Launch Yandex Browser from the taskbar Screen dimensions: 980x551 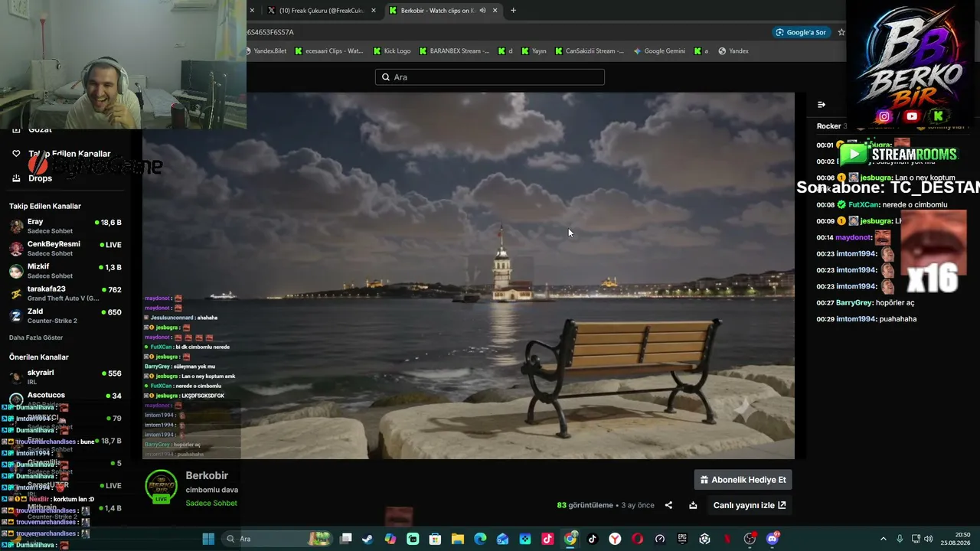point(615,539)
